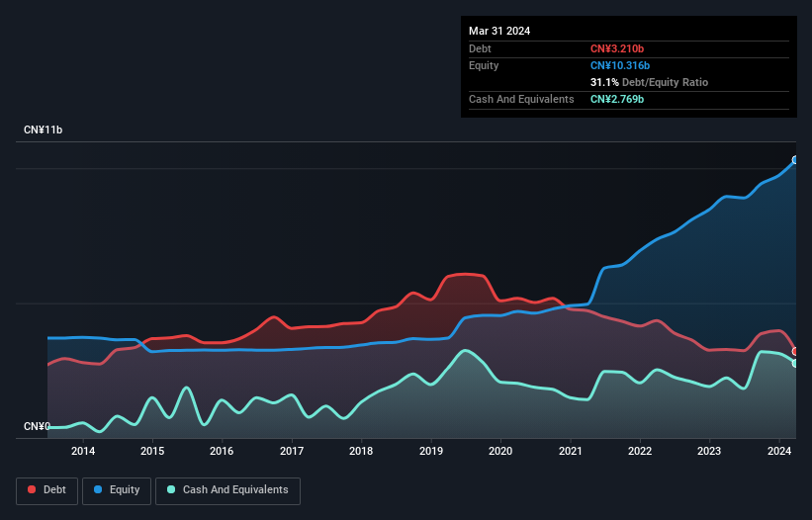Click the Debt row label in tooltip
This screenshot has height=520, width=812.
pyautogui.click(x=480, y=48)
